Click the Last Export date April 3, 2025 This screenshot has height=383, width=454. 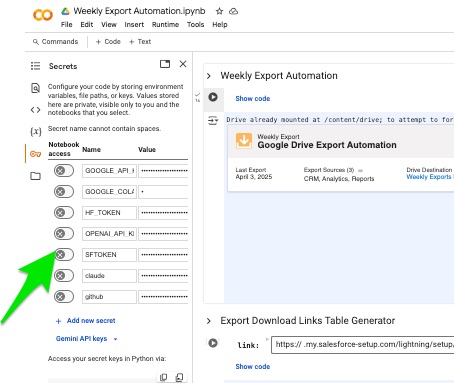tap(254, 177)
